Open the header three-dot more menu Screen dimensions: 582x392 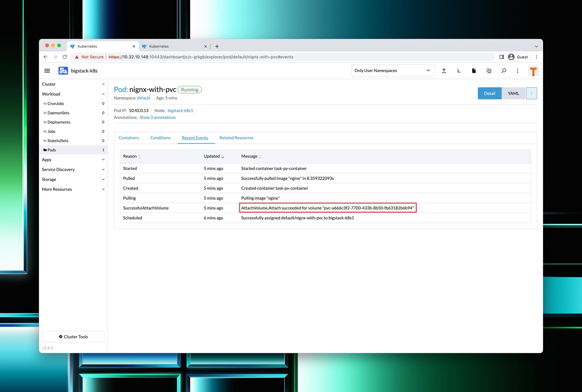pos(517,71)
